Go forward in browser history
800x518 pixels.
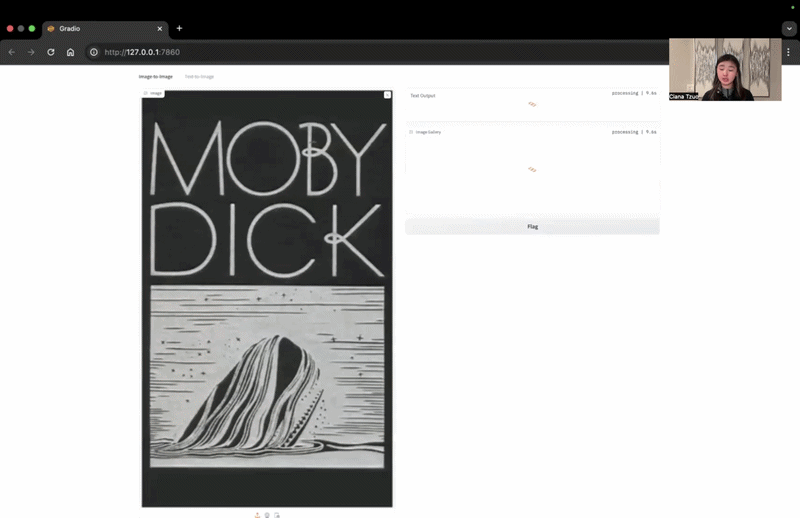pos(31,52)
